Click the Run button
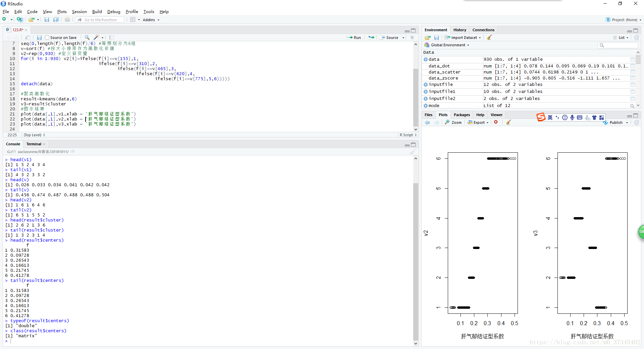Screen dimensions: 644x349 click(354, 38)
